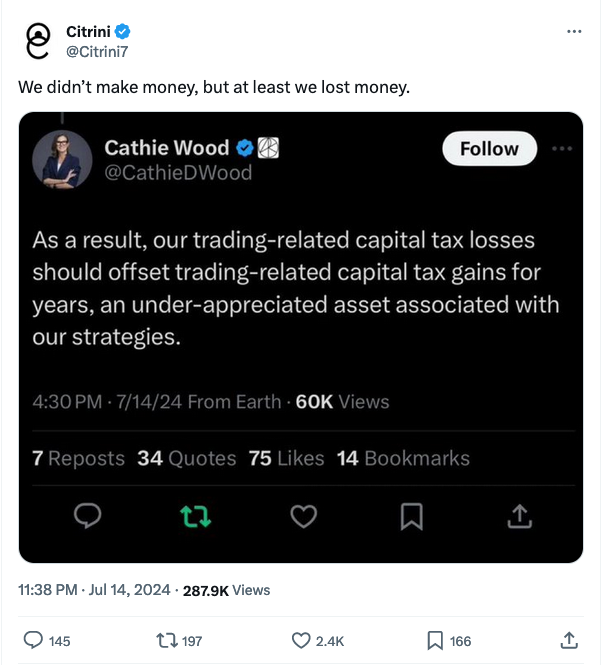Click Cathie Wood's affiliation badge icon
Viewport: 601px width, 665px height.
coord(268,148)
